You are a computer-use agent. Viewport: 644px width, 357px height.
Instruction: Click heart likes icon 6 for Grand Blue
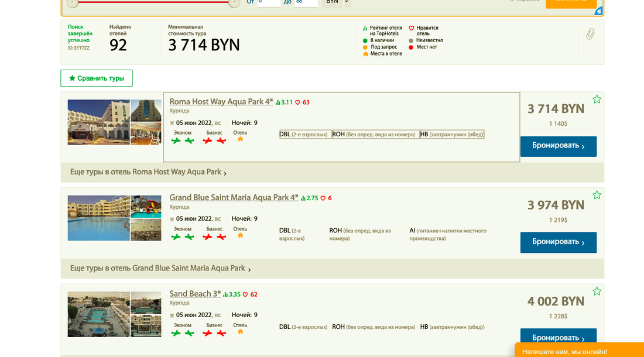click(323, 198)
